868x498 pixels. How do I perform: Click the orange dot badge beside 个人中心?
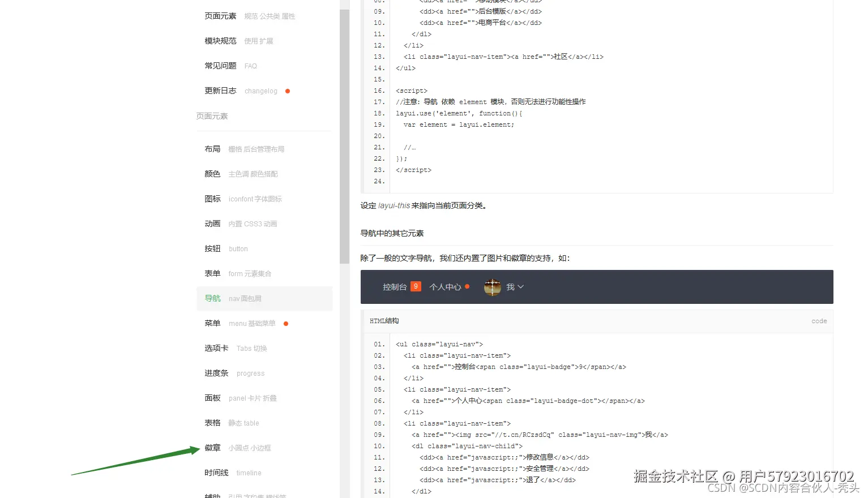click(467, 287)
